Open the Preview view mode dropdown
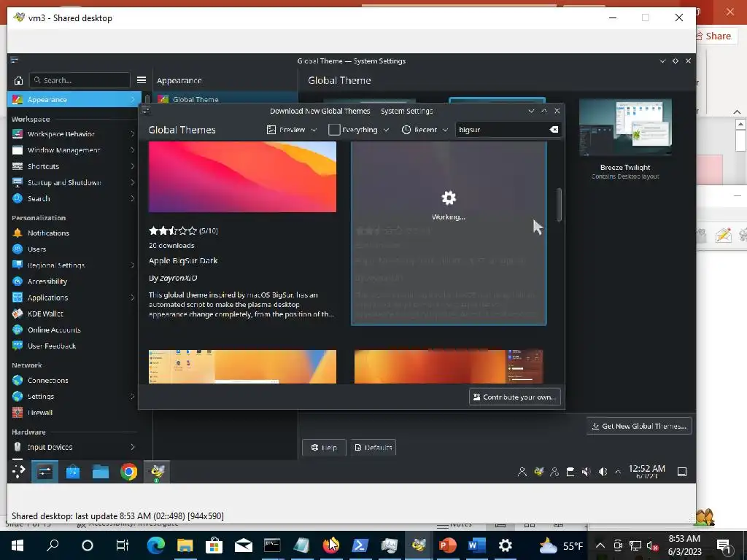Screen dimensions: 747x560 (x=292, y=130)
